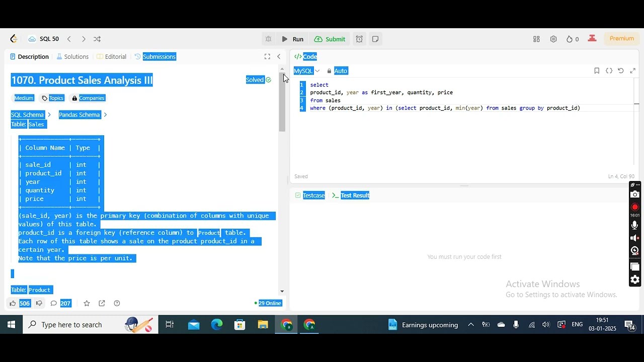Maximize the description panel
This screenshot has height=362, width=644.
(x=267, y=56)
